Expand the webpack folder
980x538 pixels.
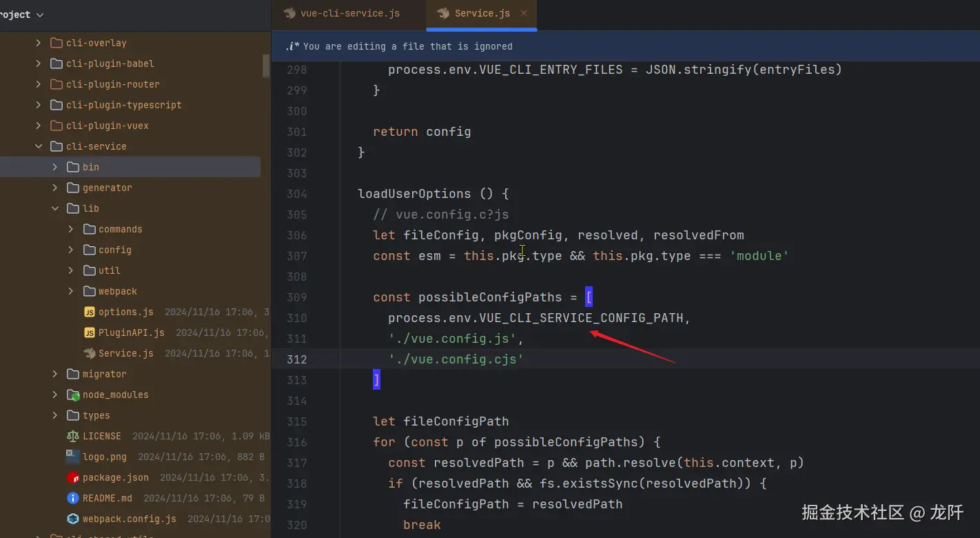(71, 291)
